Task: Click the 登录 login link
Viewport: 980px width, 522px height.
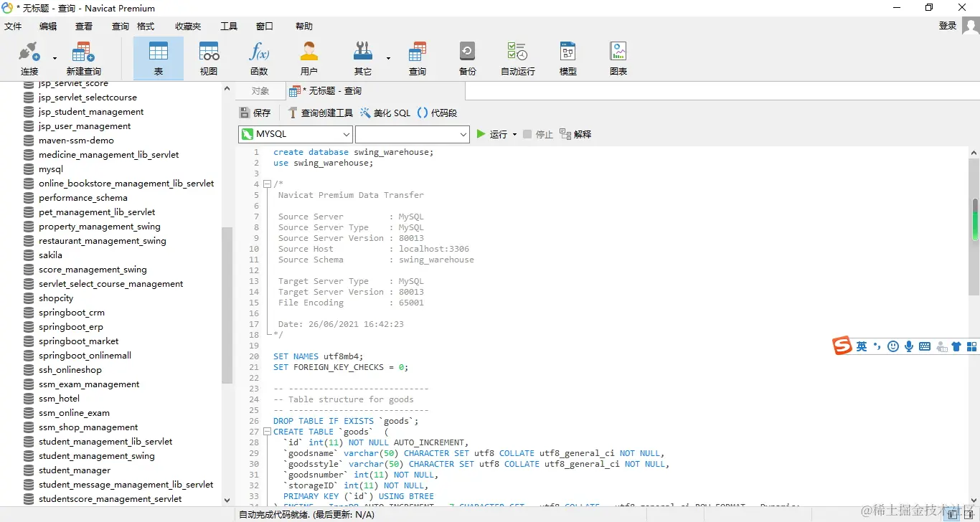Action: coord(948,26)
